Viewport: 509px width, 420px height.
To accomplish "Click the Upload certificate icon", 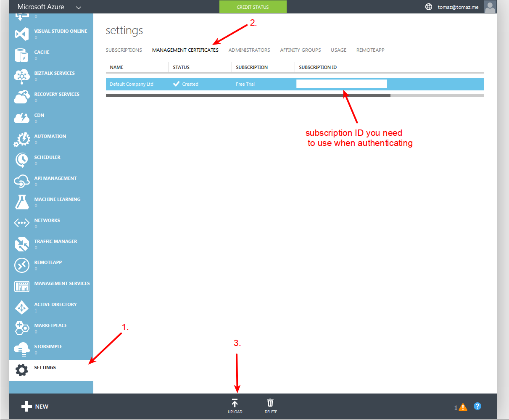I will [235, 403].
